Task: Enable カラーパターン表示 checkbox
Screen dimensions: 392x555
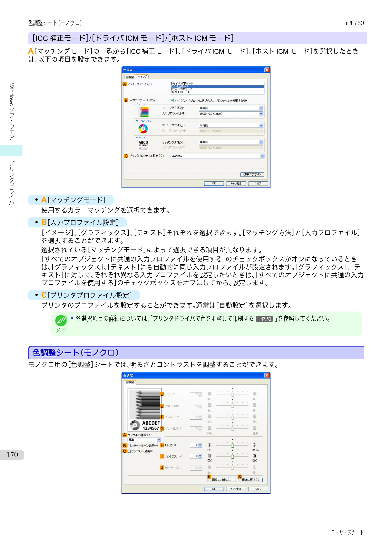Action: 129,446
